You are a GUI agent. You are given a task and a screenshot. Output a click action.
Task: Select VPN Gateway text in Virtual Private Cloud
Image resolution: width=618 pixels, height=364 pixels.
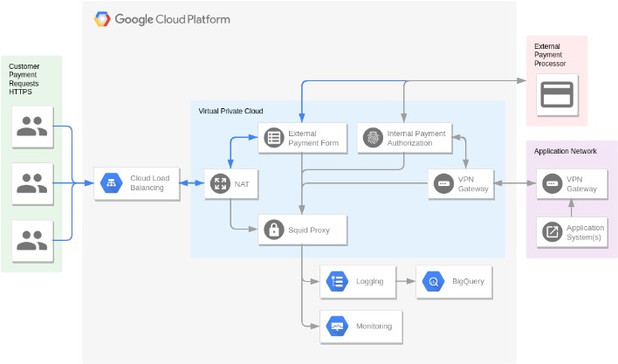473,184
